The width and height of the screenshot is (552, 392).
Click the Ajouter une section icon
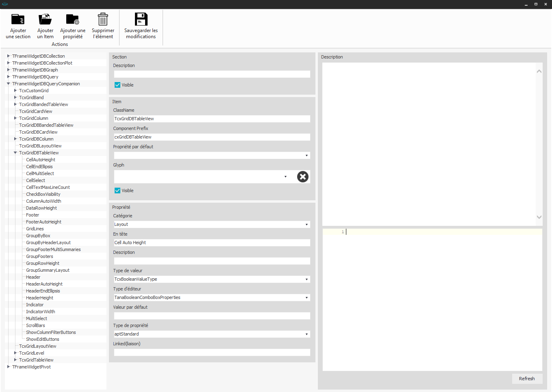click(x=18, y=19)
